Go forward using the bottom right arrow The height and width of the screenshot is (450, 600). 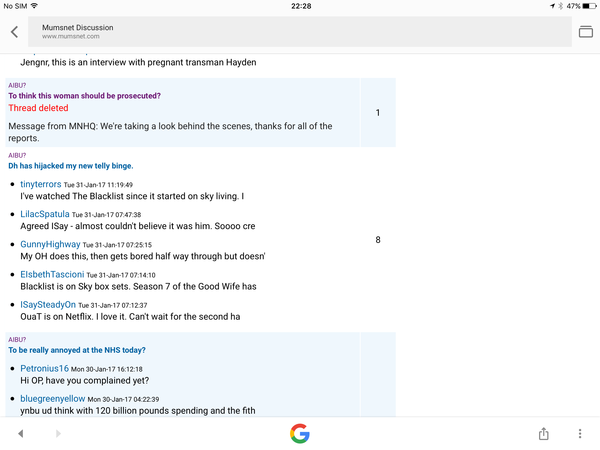58,433
